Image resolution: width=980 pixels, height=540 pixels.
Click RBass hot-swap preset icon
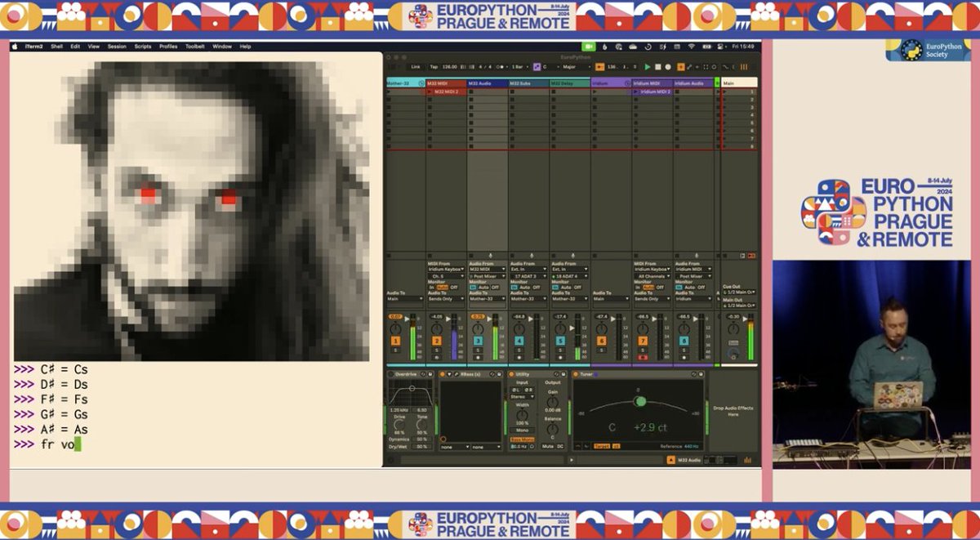point(492,374)
